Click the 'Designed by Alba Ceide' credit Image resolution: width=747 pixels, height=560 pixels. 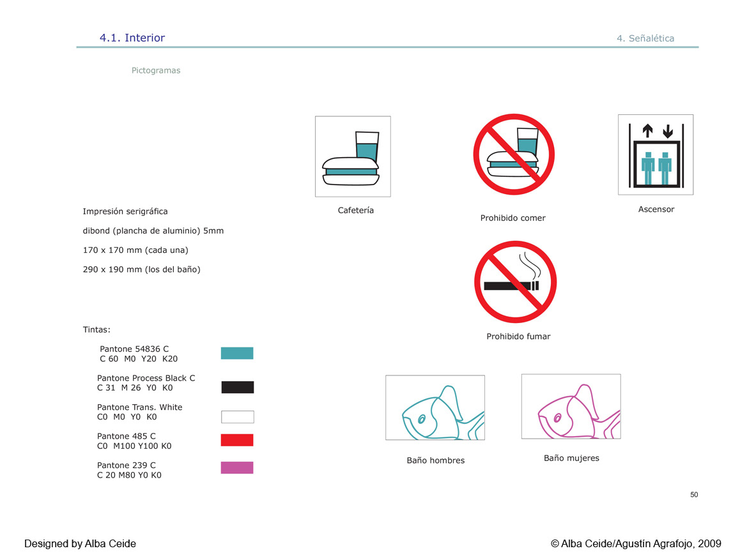(80, 544)
